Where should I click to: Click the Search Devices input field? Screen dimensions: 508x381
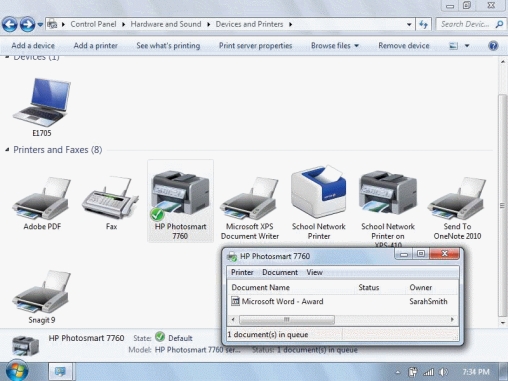pyautogui.click(x=465, y=24)
